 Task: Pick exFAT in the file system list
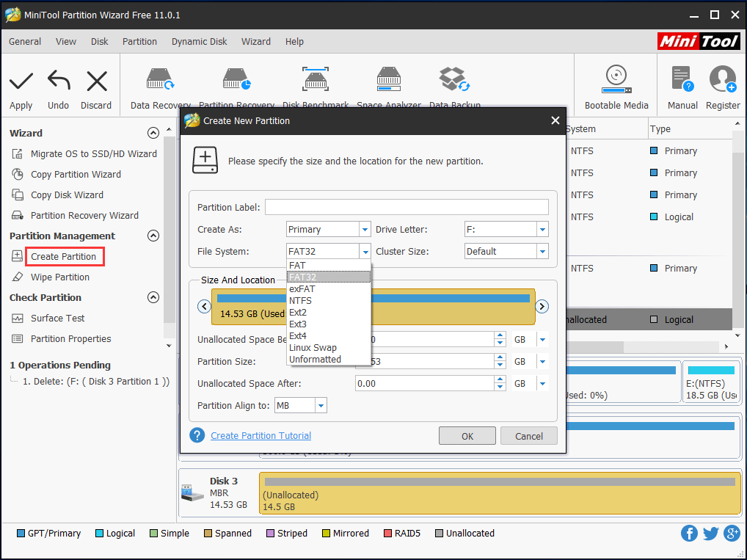302,289
